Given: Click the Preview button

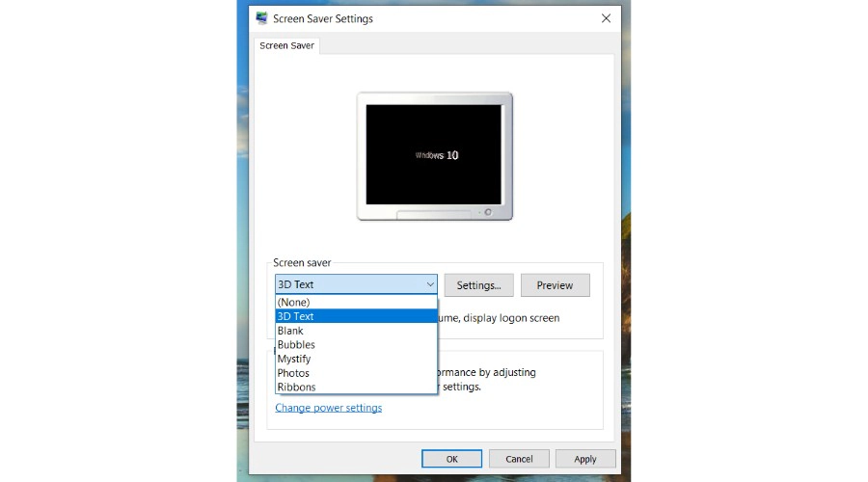Looking at the screenshot, I should (556, 285).
